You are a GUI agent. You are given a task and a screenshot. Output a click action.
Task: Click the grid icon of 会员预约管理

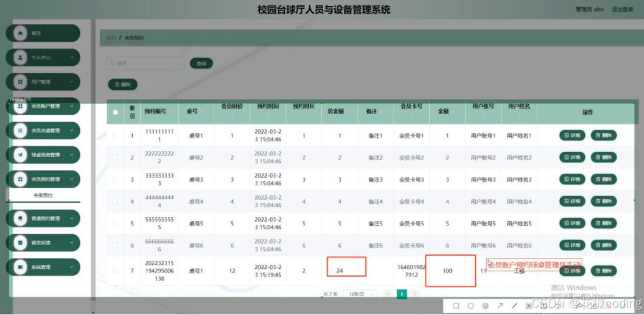pyautogui.click(x=20, y=179)
